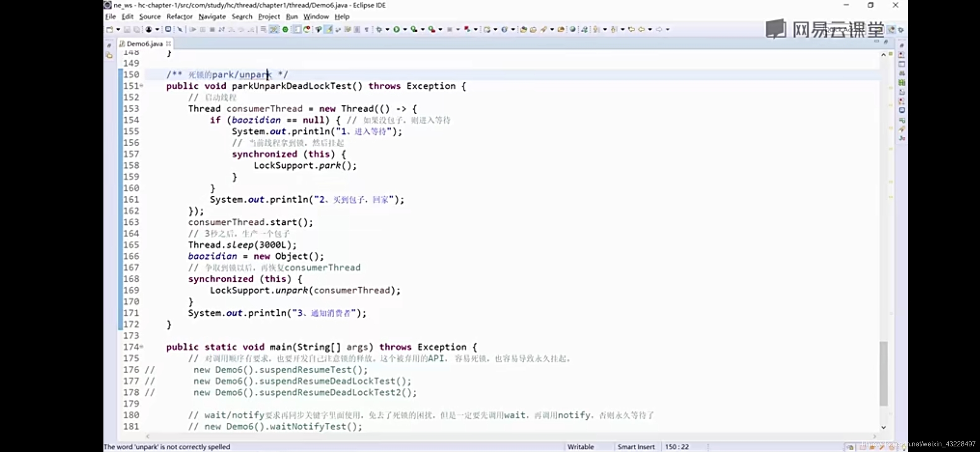Close the Demo6.java tab

168,44
